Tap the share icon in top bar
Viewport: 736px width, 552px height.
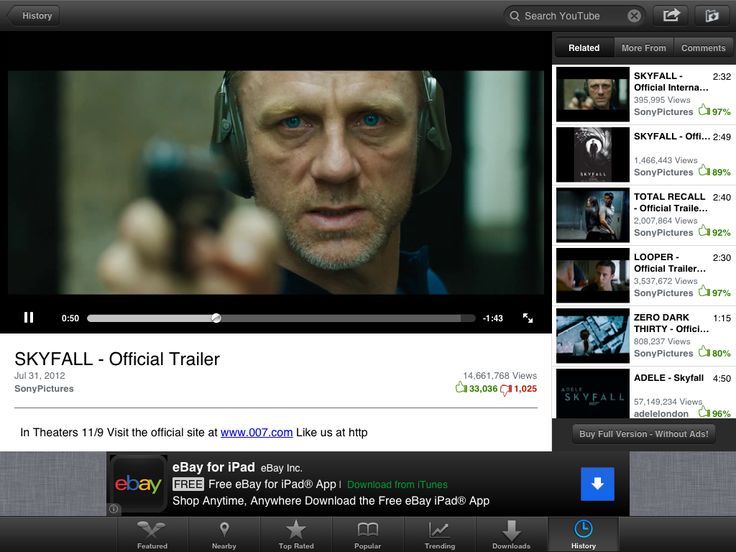671,15
